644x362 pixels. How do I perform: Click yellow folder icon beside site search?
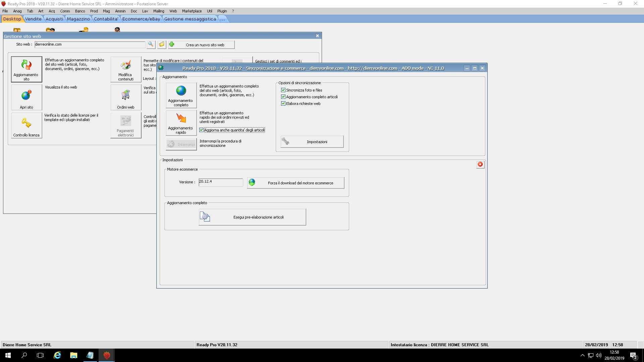[x=162, y=45]
